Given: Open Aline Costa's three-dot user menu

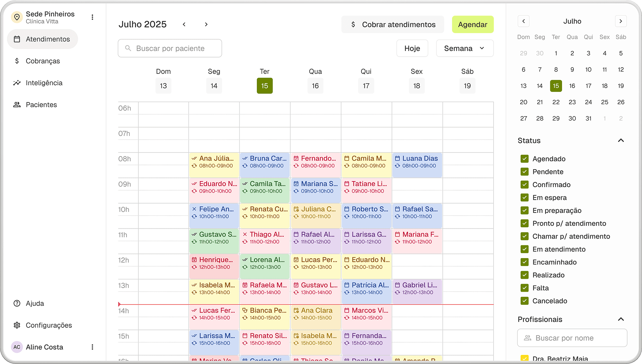Looking at the screenshot, I should click(92, 347).
